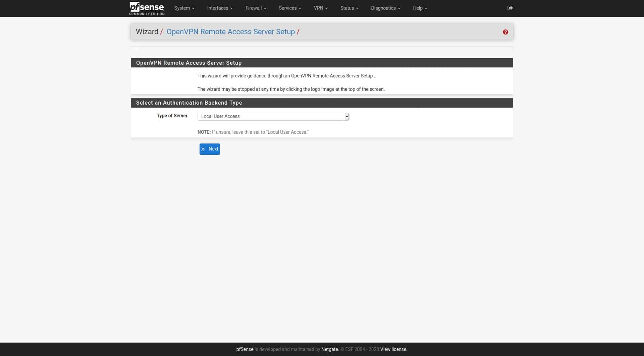Open the Services menu
Viewport: 644px width, 356px height.
click(x=290, y=8)
